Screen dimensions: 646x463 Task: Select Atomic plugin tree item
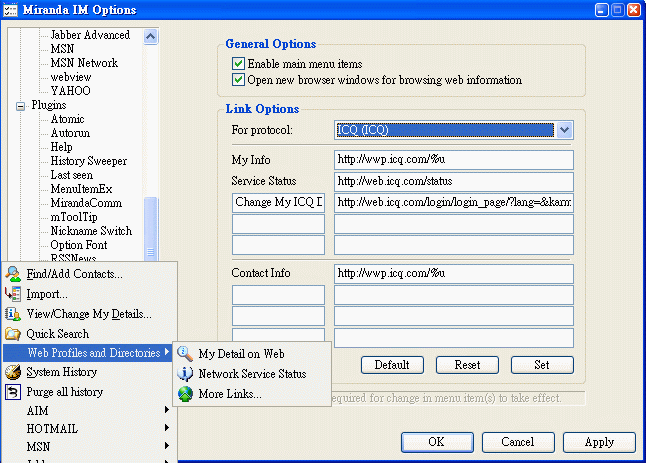click(x=68, y=119)
